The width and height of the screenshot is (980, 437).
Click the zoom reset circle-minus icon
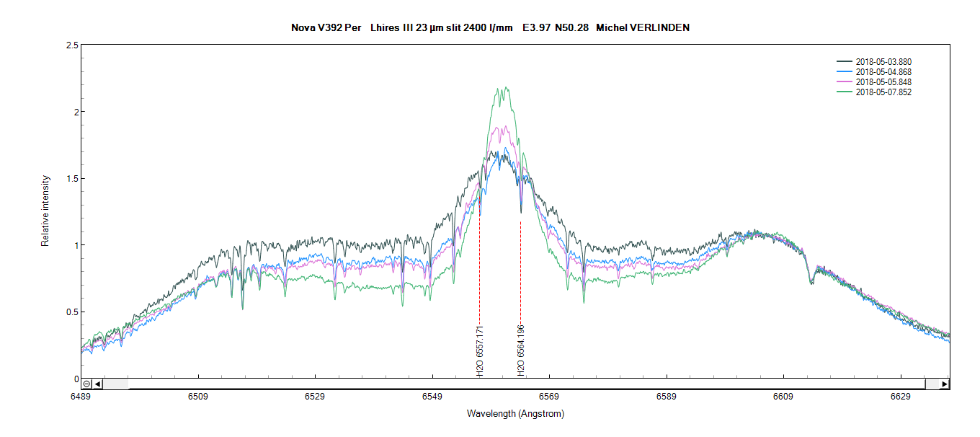86,384
